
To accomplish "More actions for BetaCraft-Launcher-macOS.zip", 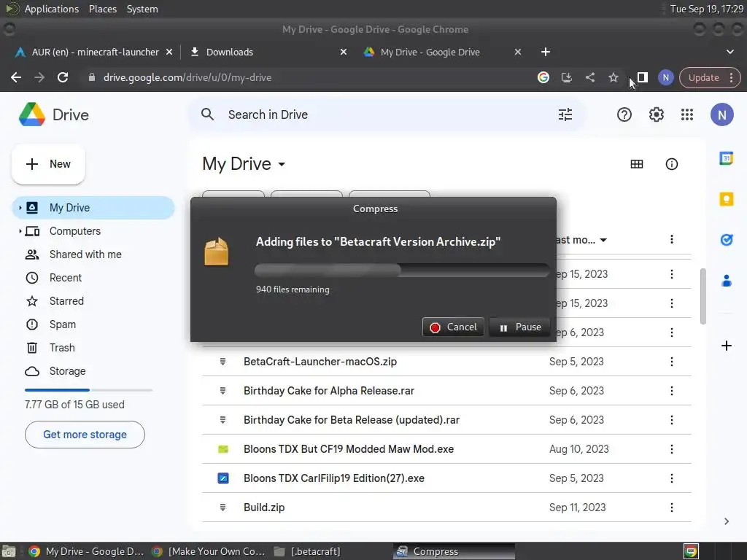I will [671, 362].
